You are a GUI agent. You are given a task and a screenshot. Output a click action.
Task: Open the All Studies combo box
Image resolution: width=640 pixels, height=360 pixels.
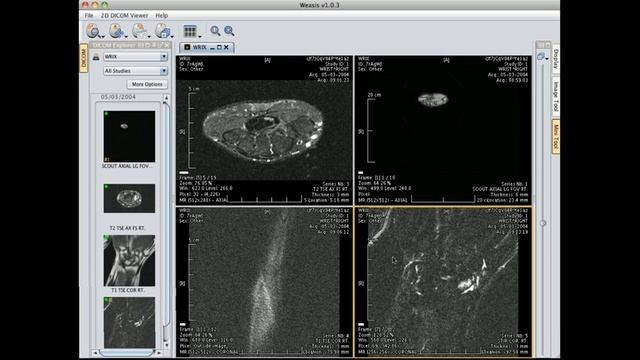(x=135, y=71)
